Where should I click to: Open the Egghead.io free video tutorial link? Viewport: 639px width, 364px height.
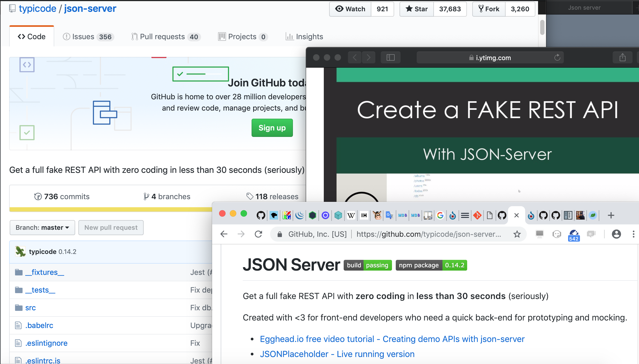tap(392, 339)
